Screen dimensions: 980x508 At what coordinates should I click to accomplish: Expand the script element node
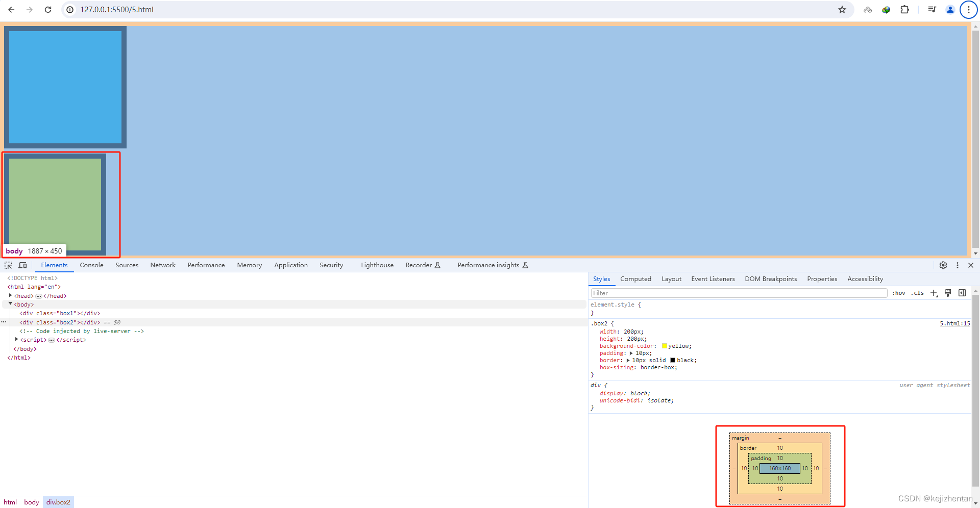pos(17,339)
